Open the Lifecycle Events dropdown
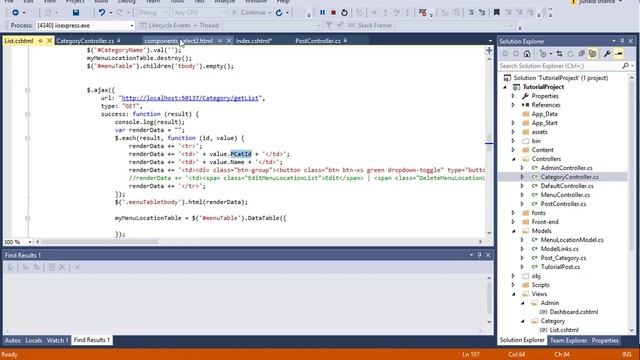 pyautogui.click(x=168, y=25)
